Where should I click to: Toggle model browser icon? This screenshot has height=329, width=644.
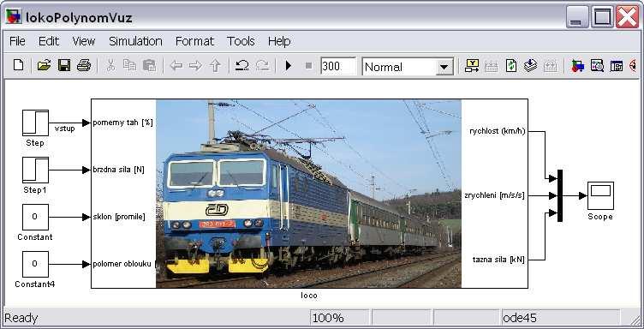(x=617, y=66)
